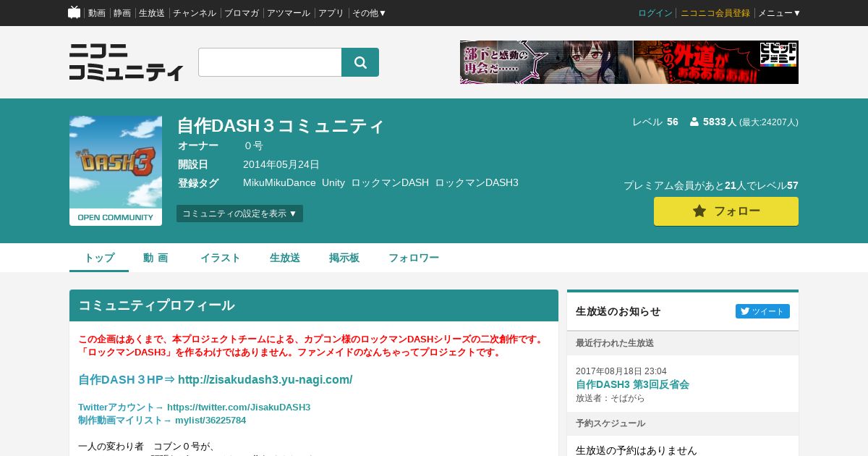Screen dimensions: 868x456
Task: Open 自作DASH3 第3回反省会 broadcast link
Action: (632, 384)
